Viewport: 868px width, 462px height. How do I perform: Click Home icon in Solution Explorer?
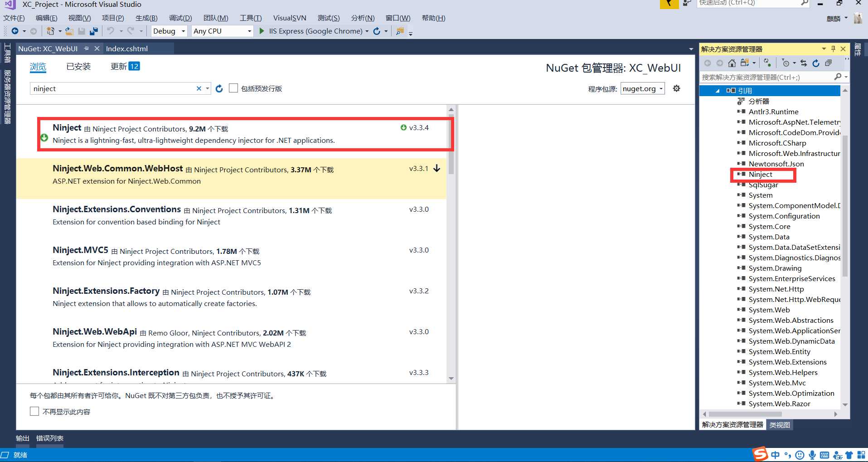point(732,63)
